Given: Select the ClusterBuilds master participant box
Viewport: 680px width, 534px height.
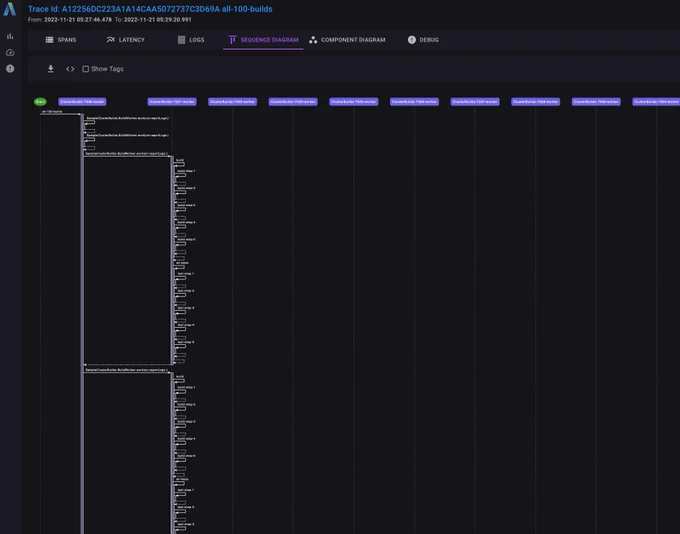Looking at the screenshot, I should coord(82,102).
